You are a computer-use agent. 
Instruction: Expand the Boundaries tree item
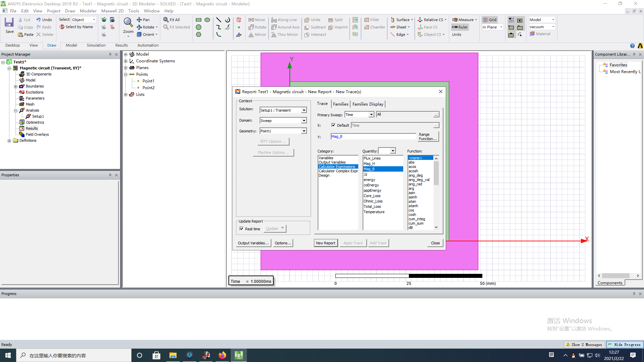tap(16, 86)
